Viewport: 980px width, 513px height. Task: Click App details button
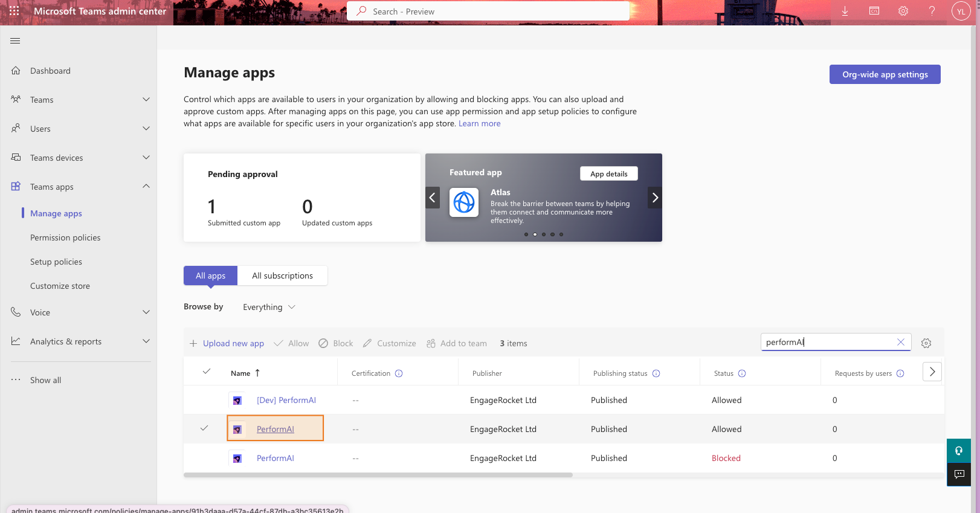[x=609, y=173]
